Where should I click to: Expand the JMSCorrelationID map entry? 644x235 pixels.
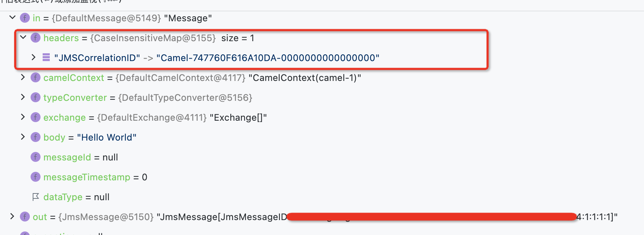coord(33,57)
